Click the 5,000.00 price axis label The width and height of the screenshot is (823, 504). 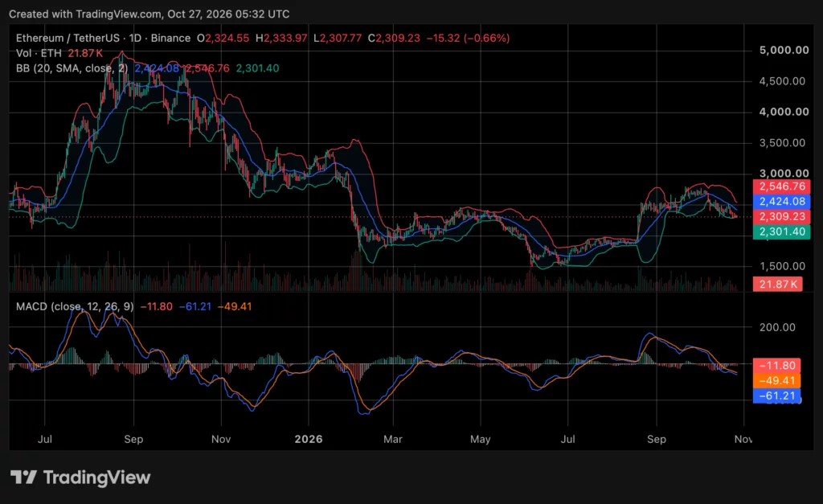[x=784, y=50]
